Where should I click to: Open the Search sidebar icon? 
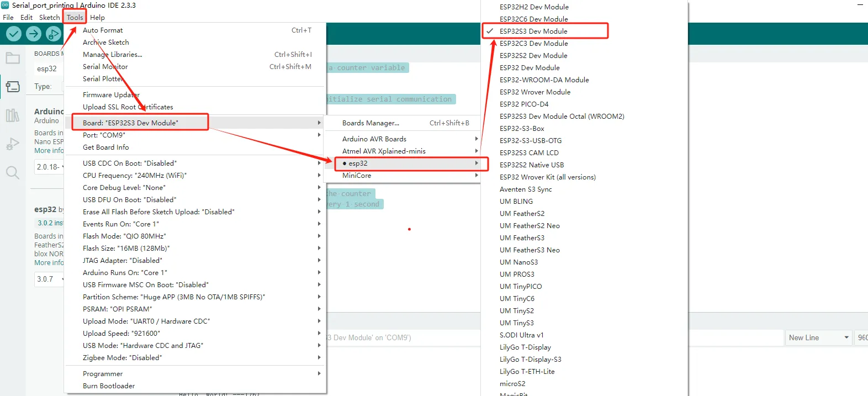[13, 173]
